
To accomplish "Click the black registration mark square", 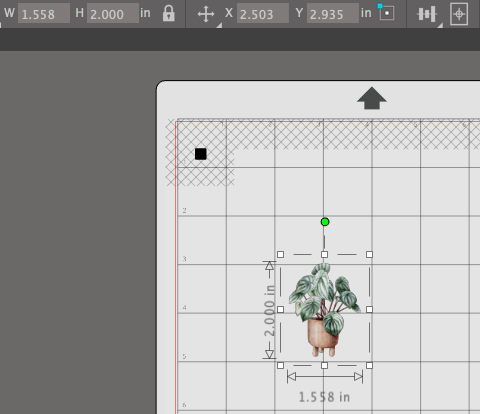I will pos(201,154).
